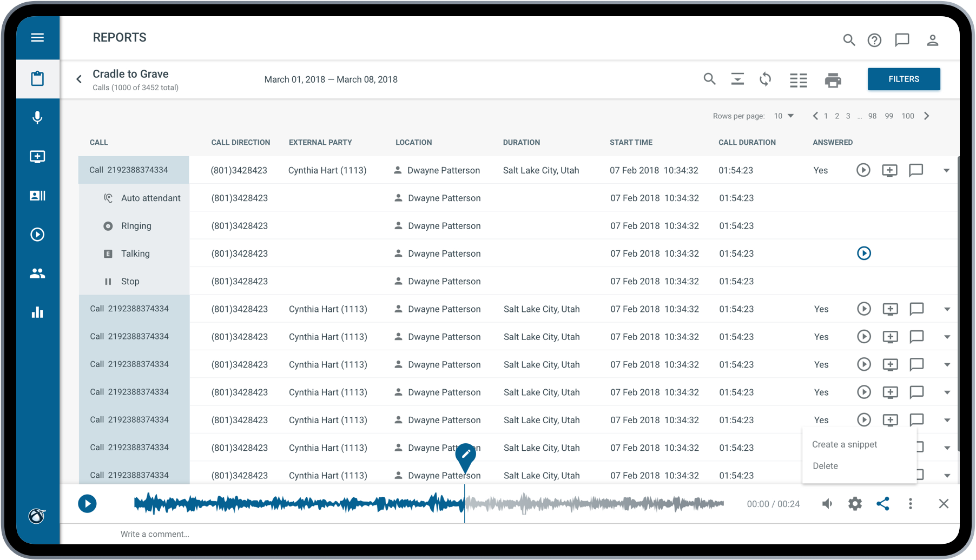Play the Talking segment recording
Screen dimensions: 976x560
(864, 253)
